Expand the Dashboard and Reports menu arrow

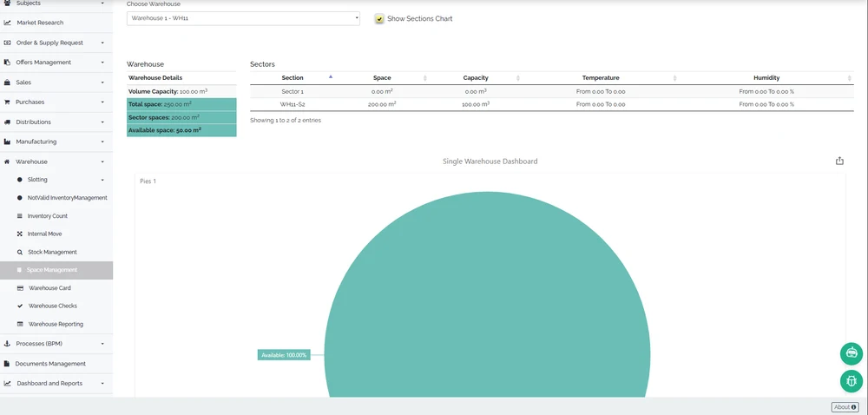pos(102,383)
